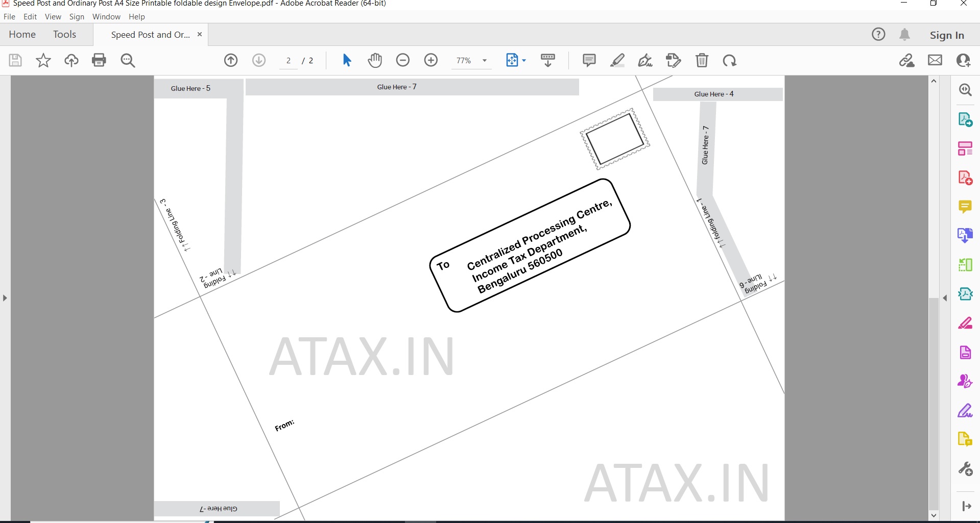Open the find text magnifier

click(x=128, y=60)
